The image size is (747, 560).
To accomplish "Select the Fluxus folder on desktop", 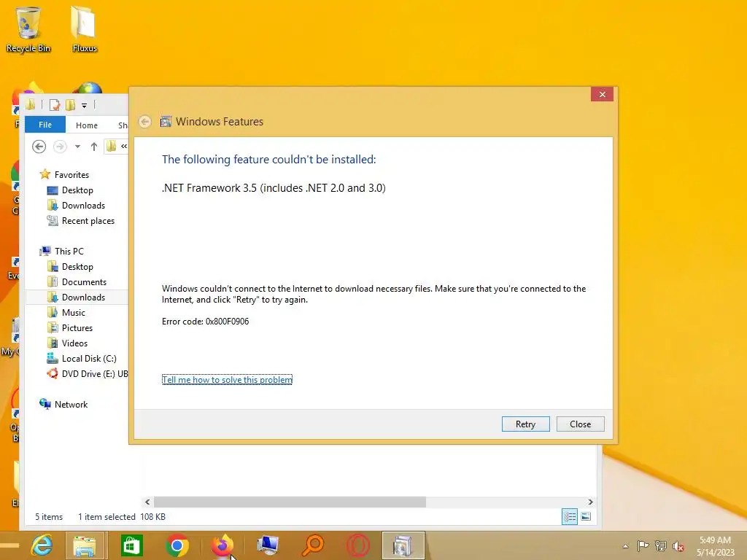I will pos(85,29).
